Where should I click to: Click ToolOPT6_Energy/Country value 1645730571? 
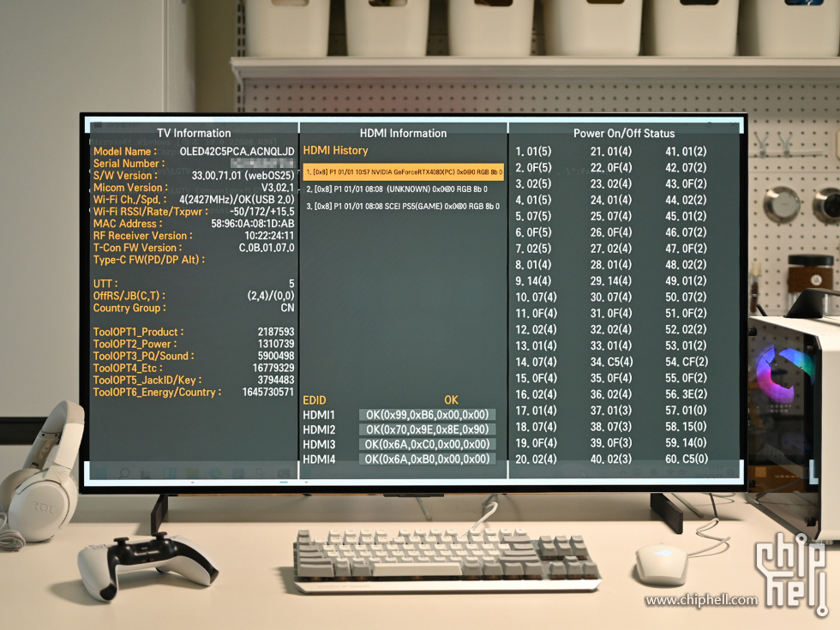[x=267, y=393]
